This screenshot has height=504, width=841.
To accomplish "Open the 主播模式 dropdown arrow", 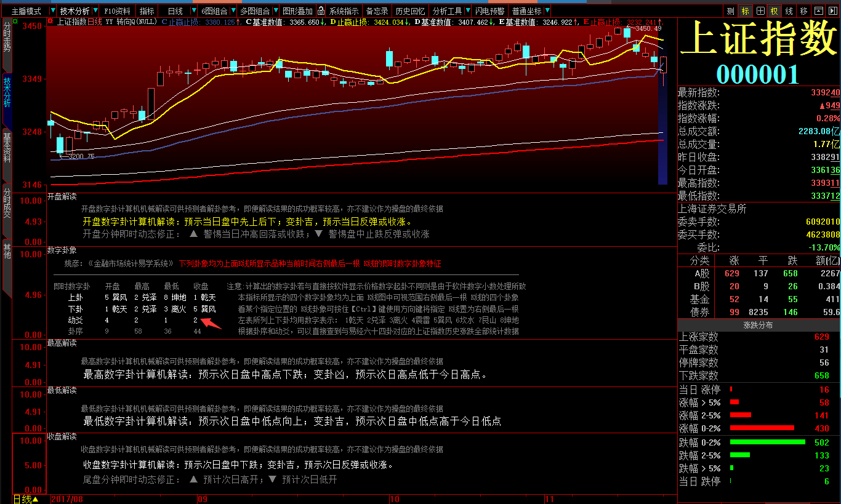I will point(52,11).
